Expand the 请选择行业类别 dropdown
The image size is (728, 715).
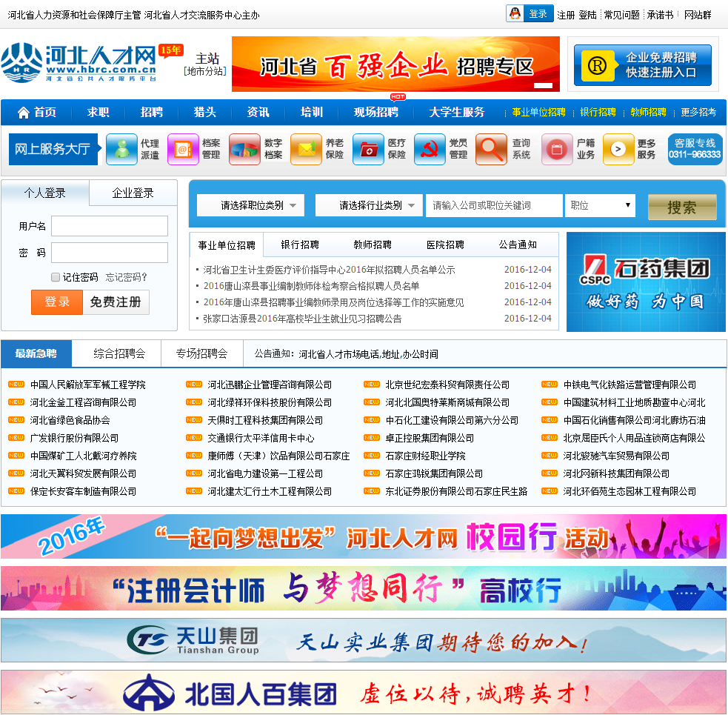tap(369, 205)
